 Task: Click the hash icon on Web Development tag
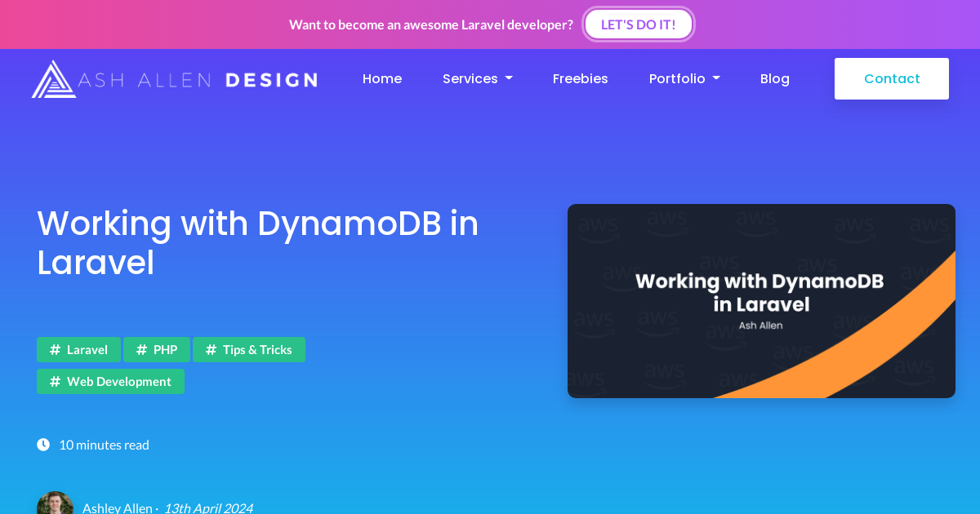55,382
